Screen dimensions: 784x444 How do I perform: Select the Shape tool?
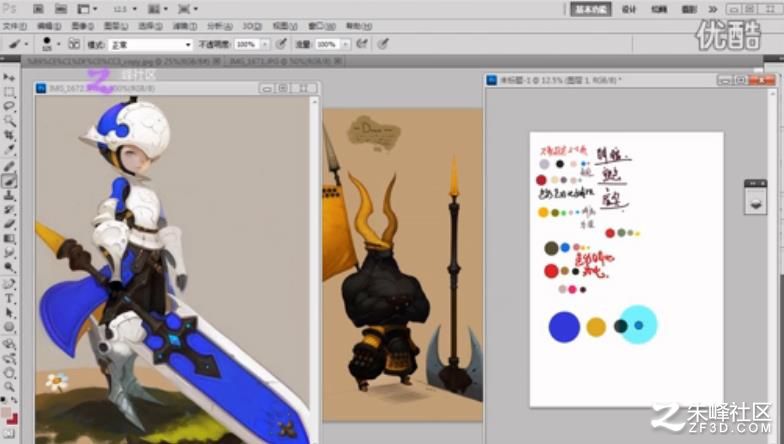click(x=9, y=327)
